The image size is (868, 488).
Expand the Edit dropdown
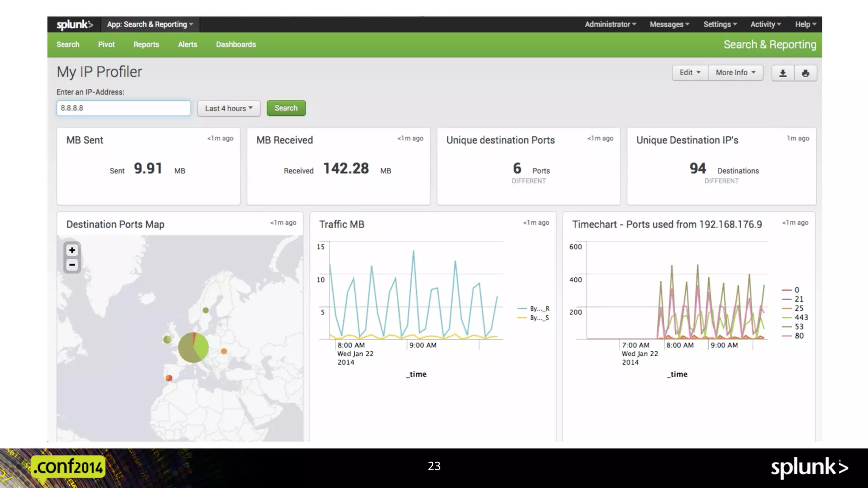(690, 72)
